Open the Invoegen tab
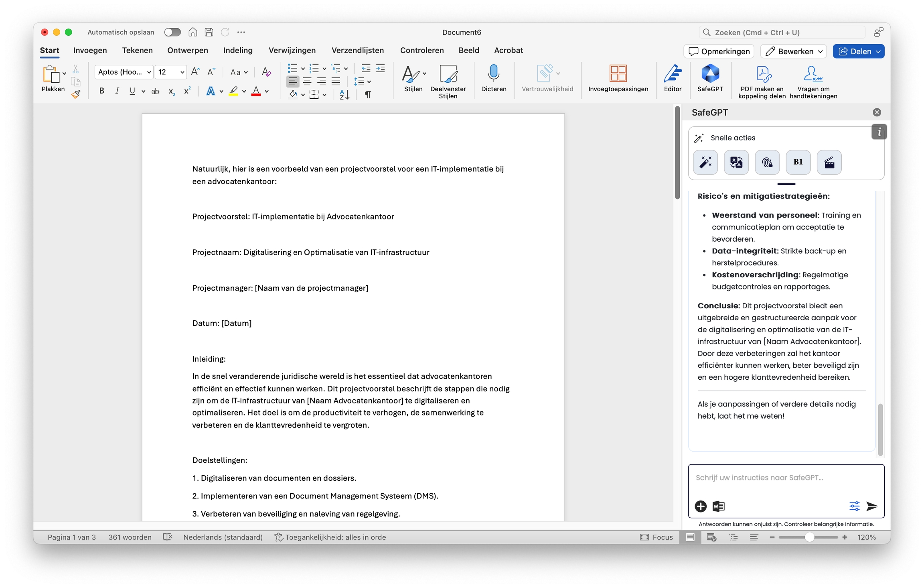The height and width of the screenshot is (588, 924). (90, 50)
